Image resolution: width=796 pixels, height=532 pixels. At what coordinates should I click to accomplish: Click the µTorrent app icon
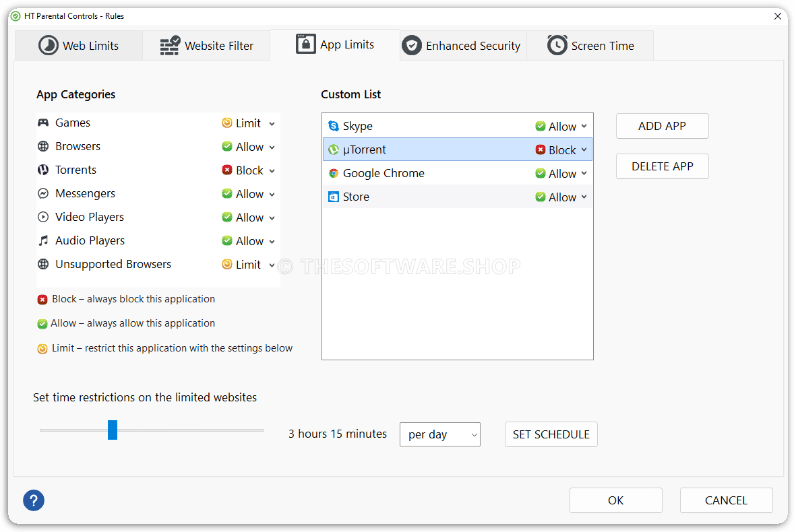(x=334, y=149)
